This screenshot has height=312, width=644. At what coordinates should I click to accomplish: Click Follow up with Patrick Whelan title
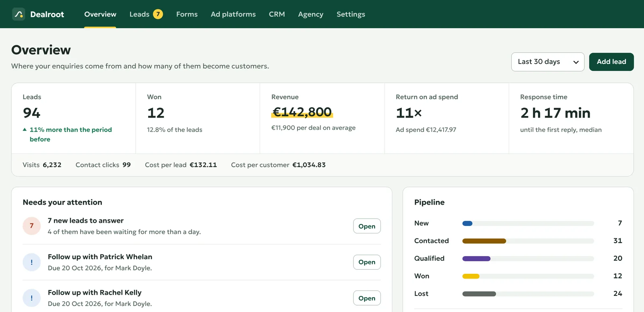[x=100, y=257]
